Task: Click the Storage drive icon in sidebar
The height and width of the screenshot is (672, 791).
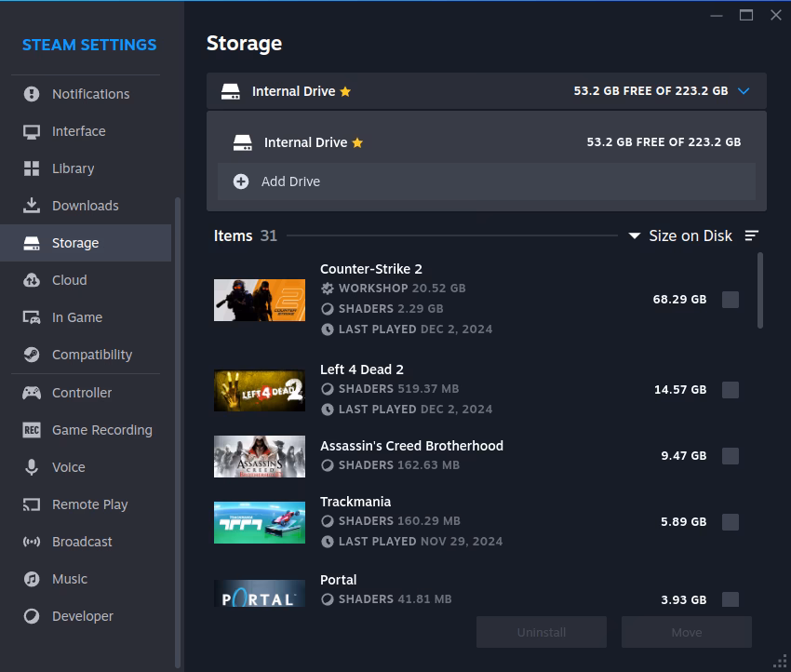Action: pos(32,243)
